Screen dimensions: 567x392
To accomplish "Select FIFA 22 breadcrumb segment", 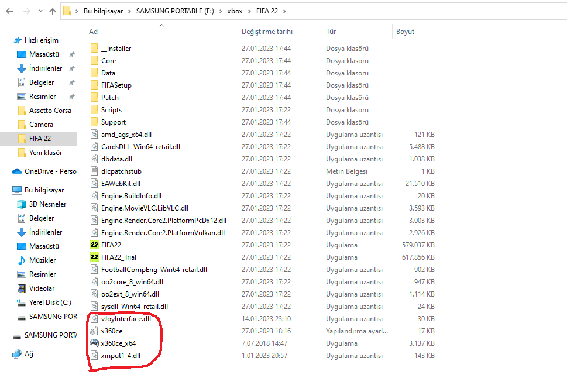I will tap(267, 11).
